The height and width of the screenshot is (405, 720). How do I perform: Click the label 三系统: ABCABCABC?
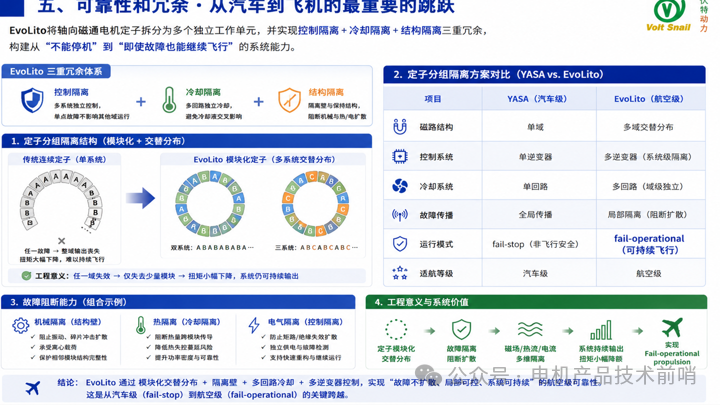tap(316, 248)
